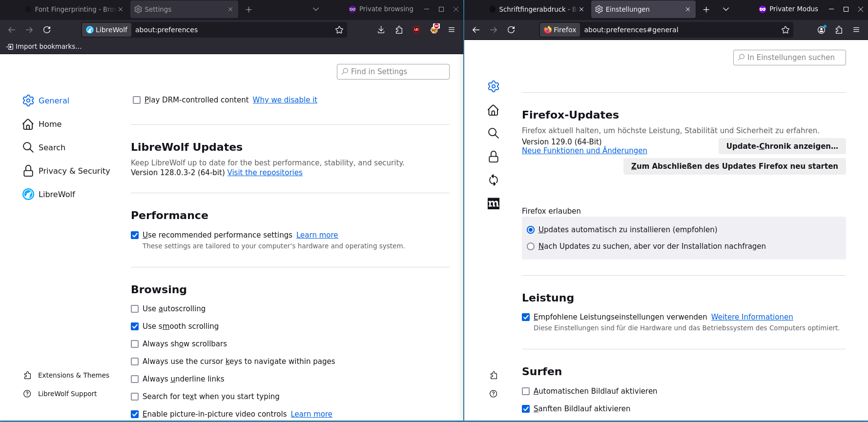Open the extension icon next to uBlock

point(434,29)
